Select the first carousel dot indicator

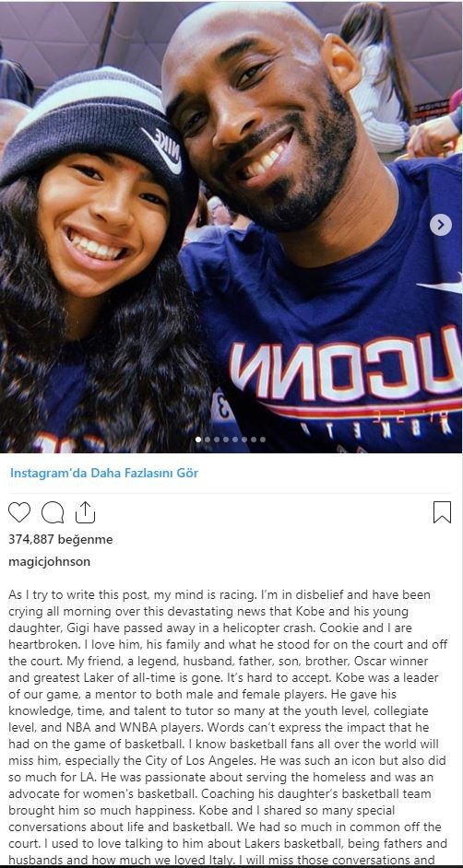(198, 440)
